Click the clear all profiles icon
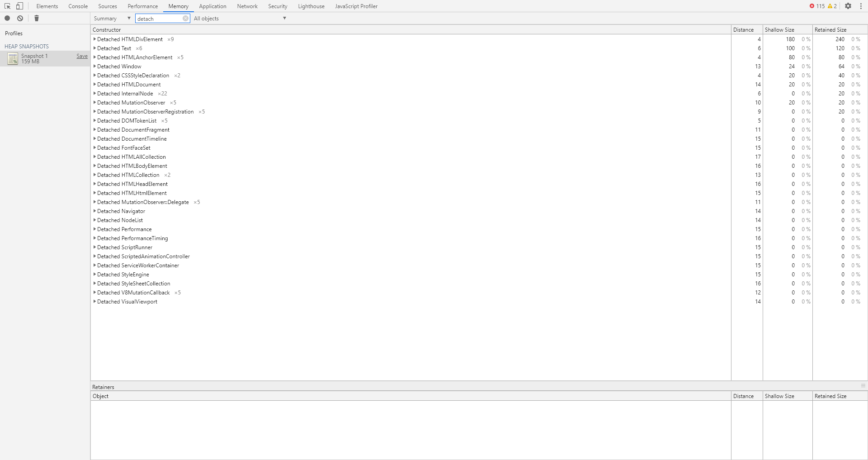 point(20,19)
